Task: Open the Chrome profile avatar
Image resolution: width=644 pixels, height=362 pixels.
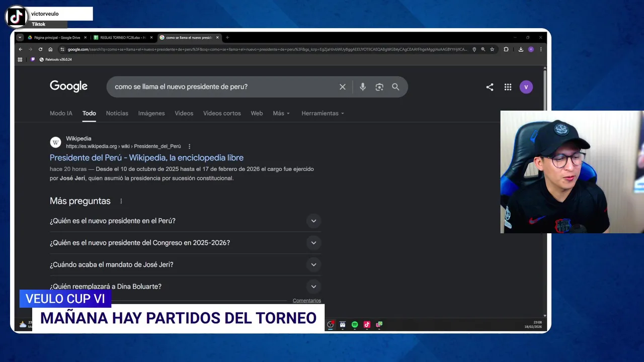Action: [531, 49]
